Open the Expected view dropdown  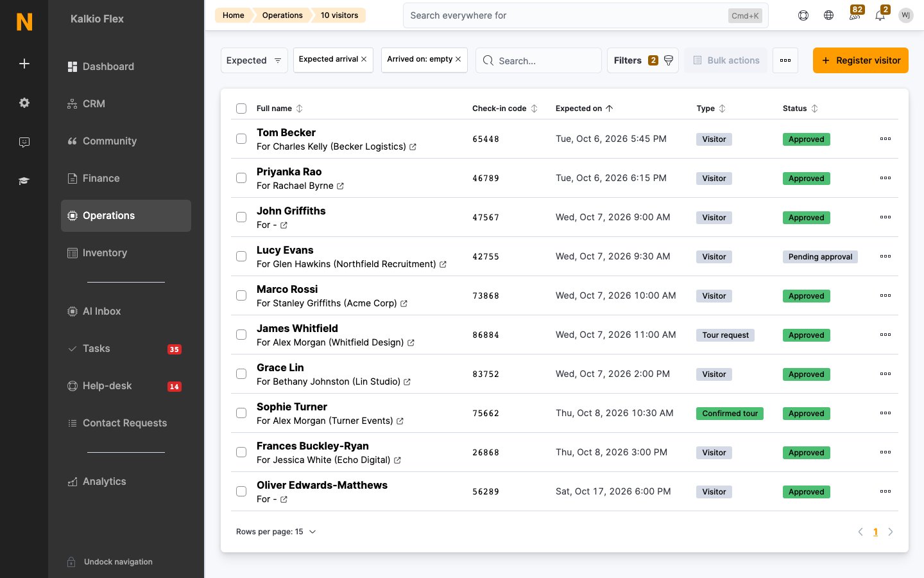click(x=254, y=60)
